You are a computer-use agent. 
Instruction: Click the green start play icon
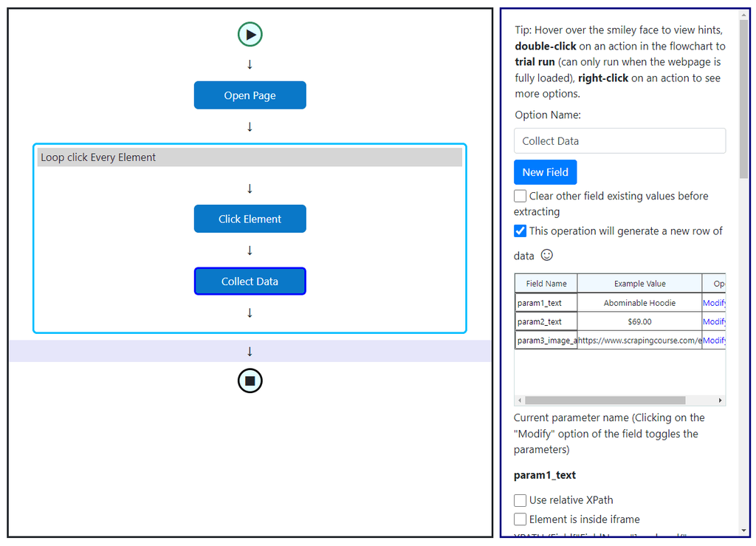tap(250, 34)
